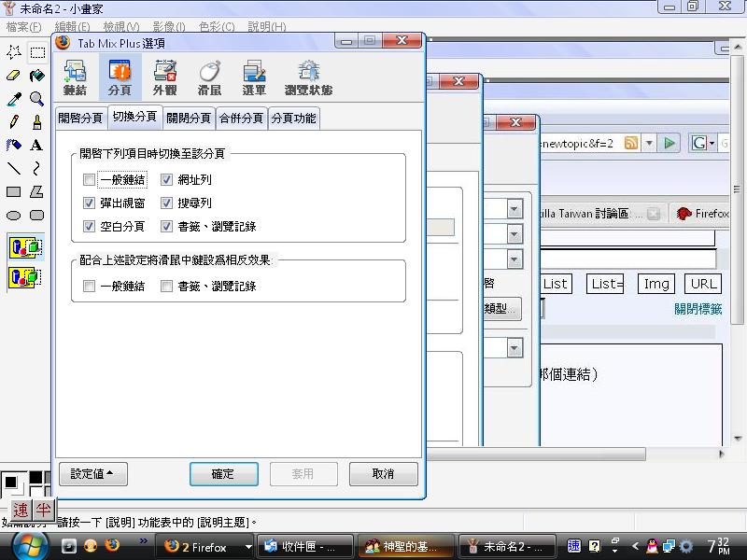This screenshot has height=560, width=747.
Task: Click the 取消 button
Action: [x=383, y=474]
